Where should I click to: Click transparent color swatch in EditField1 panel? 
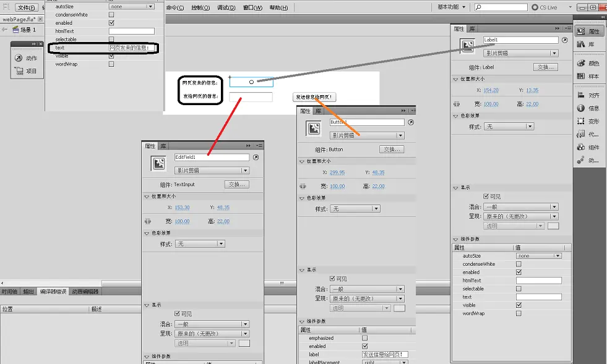244,343
